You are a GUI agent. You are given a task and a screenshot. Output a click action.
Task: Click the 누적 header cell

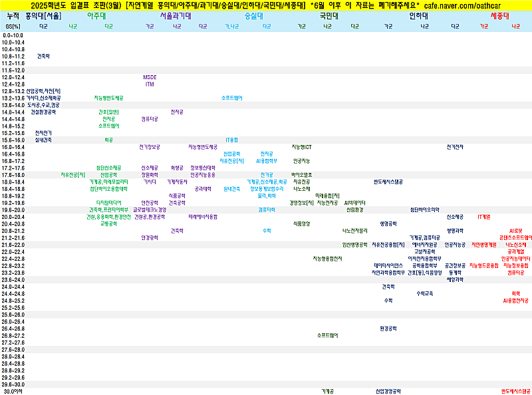pos(13,15)
